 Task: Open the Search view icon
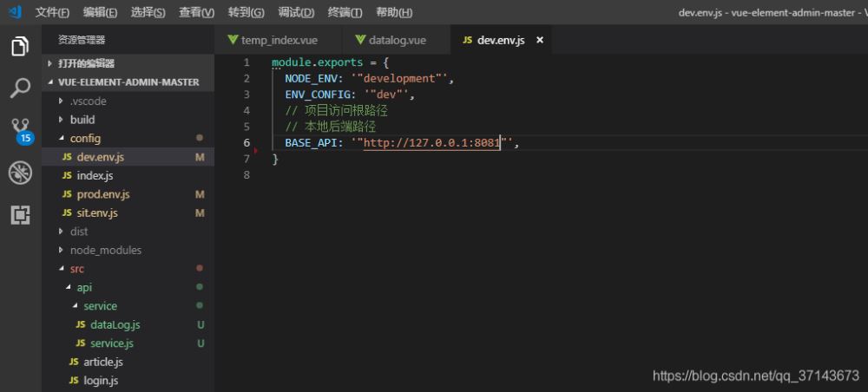pyautogui.click(x=20, y=88)
